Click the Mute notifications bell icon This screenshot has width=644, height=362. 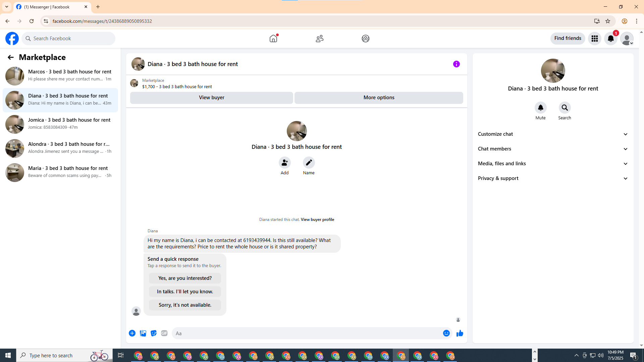(x=540, y=108)
